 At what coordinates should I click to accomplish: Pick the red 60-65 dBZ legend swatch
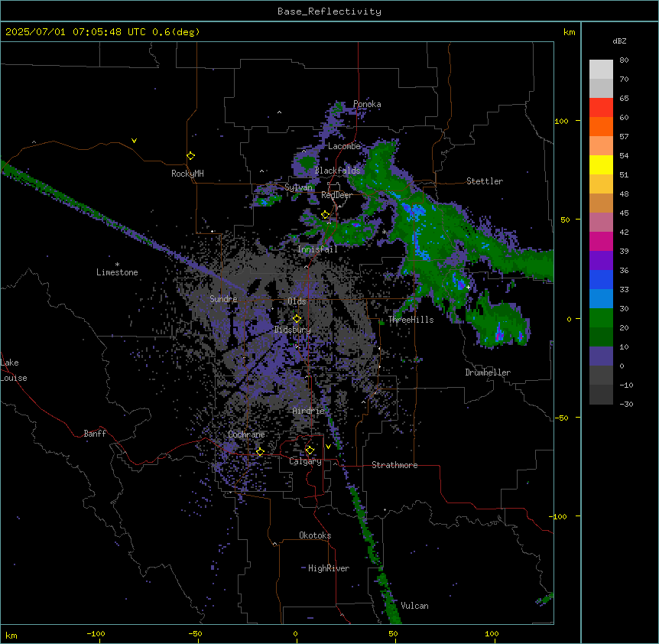click(x=601, y=108)
